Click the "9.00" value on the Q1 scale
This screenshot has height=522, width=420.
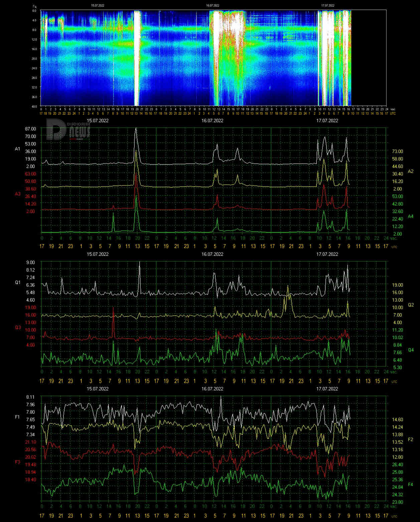tap(30, 263)
